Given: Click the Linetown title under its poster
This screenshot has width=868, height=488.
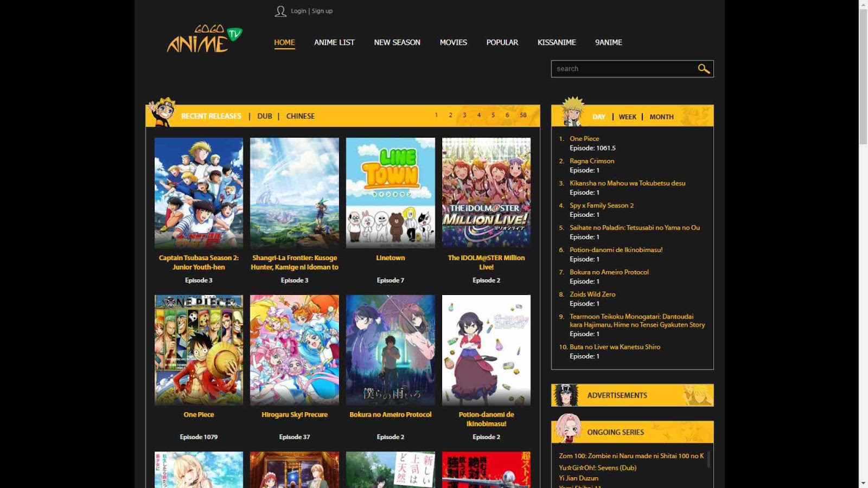Looking at the screenshot, I should (391, 258).
